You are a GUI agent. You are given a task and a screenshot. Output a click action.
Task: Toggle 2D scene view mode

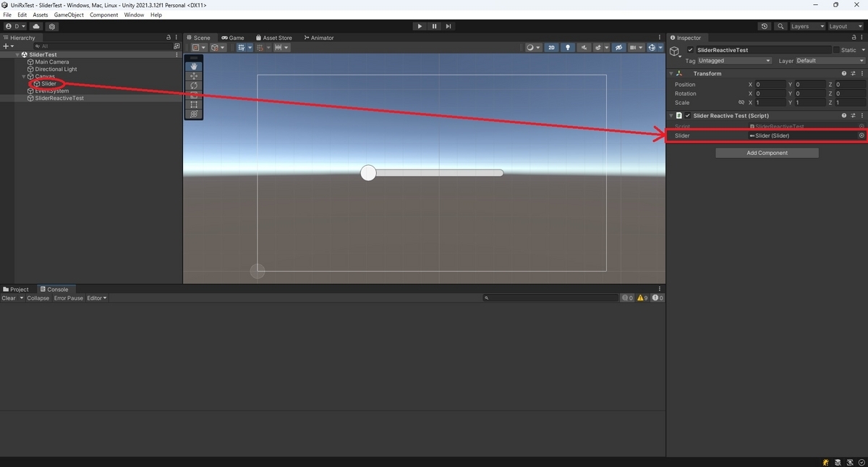[552, 48]
